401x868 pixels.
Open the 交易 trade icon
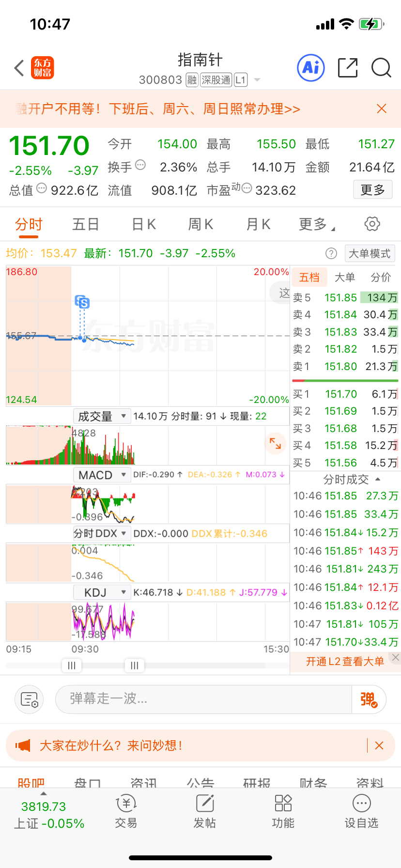pyautogui.click(x=126, y=812)
